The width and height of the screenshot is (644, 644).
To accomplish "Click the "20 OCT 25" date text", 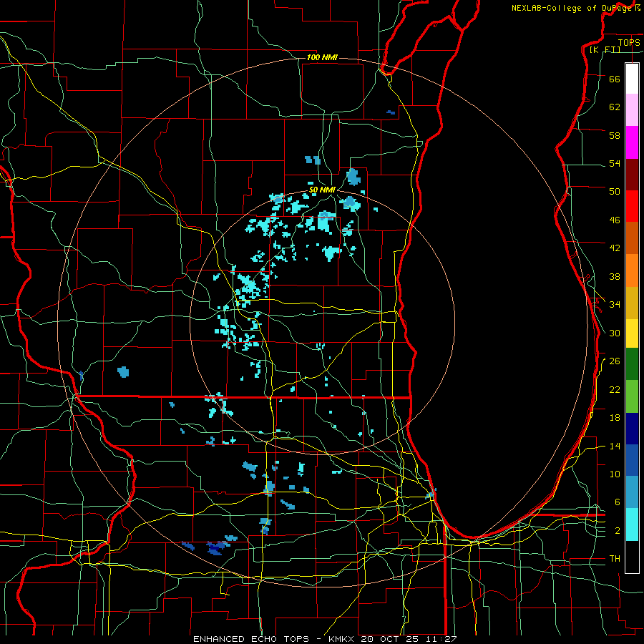I will coord(391,639).
